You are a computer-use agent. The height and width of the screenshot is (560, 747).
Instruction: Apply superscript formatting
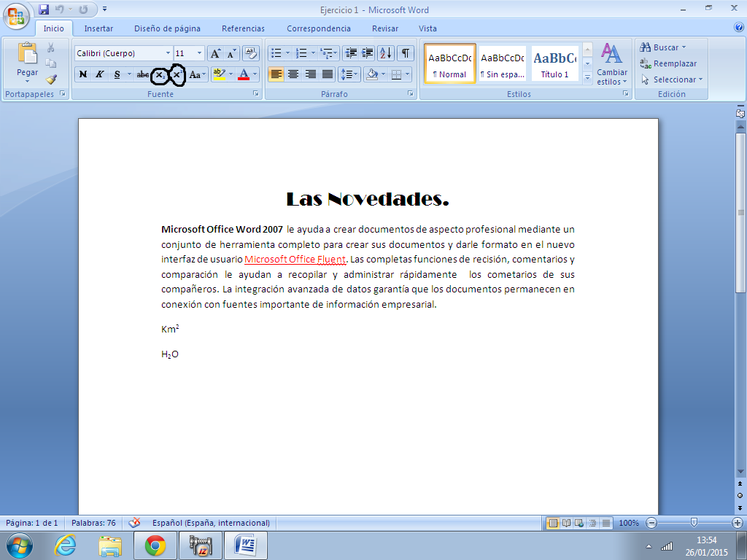pos(179,75)
